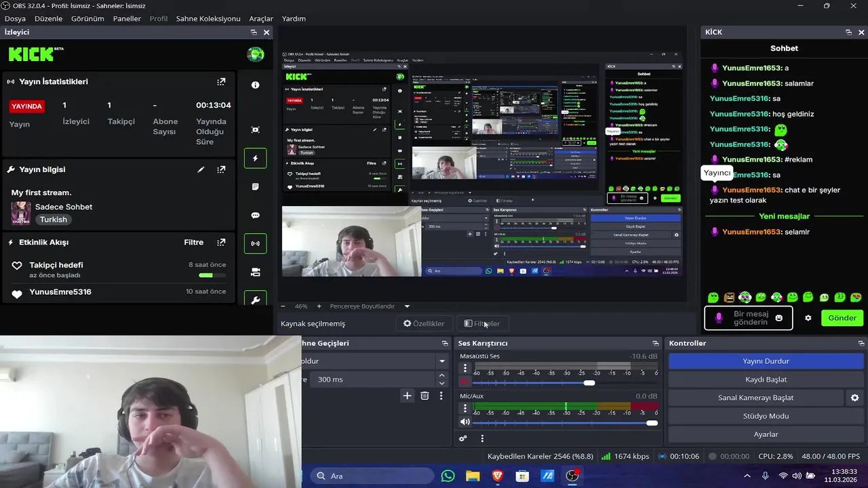The height and width of the screenshot is (488, 868).
Task: Toggle the broadcast stats sidebar icon
Action: point(255,243)
